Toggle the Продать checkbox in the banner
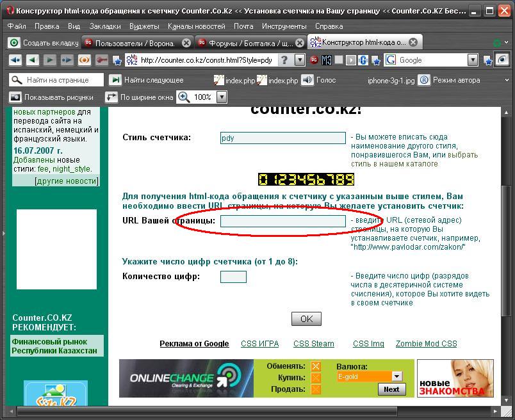 pyautogui.click(x=316, y=389)
